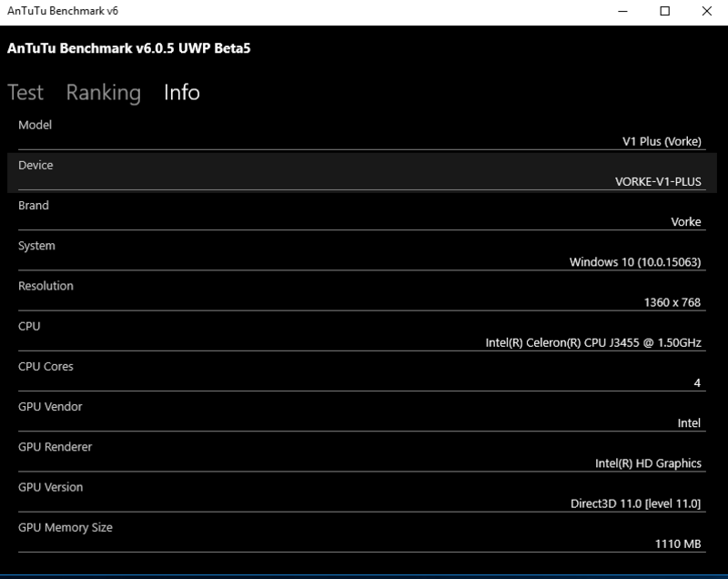Select the '1360 x 768' resolution value
This screenshot has width=728, height=579.
(672, 302)
